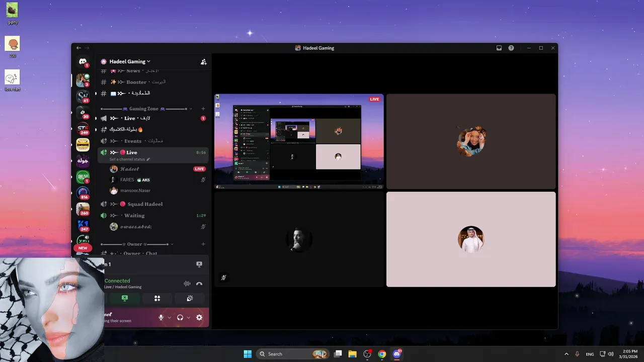Open the Events stage channel

(153, 141)
